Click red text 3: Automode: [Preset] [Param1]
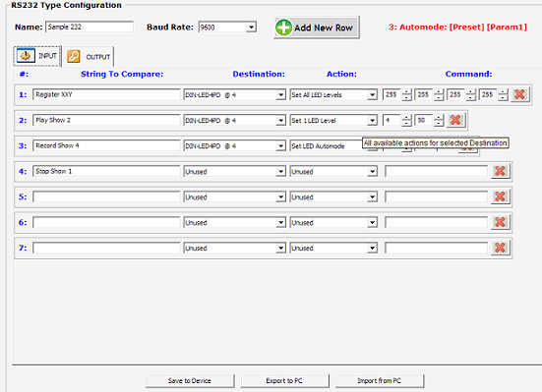This screenshot has height=392, width=542. tap(457, 28)
